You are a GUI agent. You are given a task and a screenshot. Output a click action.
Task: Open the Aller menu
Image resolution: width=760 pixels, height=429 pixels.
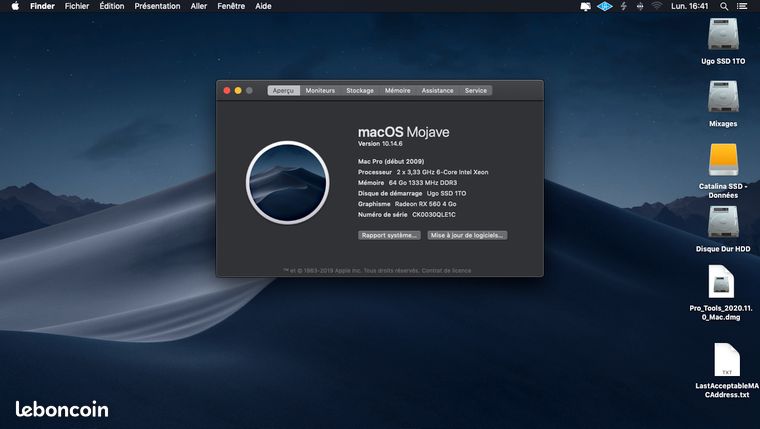click(x=199, y=6)
